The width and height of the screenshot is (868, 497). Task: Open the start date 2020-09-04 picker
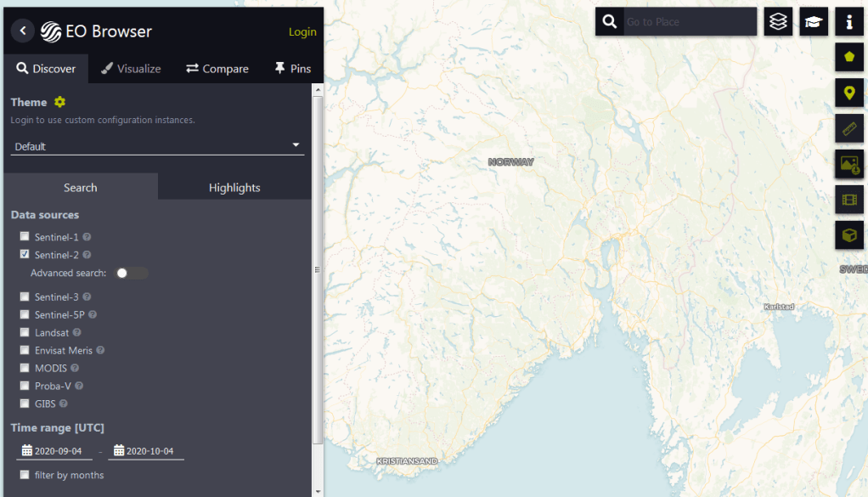click(x=54, y=451)
